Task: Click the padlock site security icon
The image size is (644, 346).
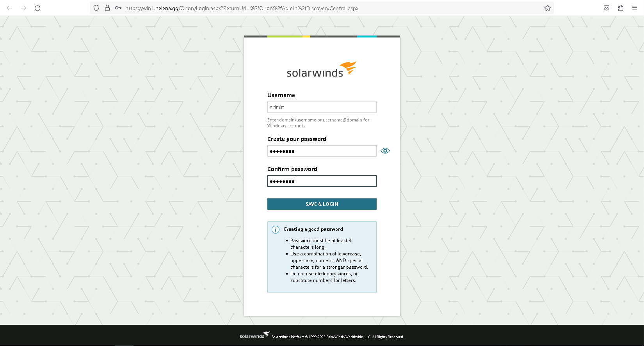Action: pyautogui.click(x=107, y=8)
